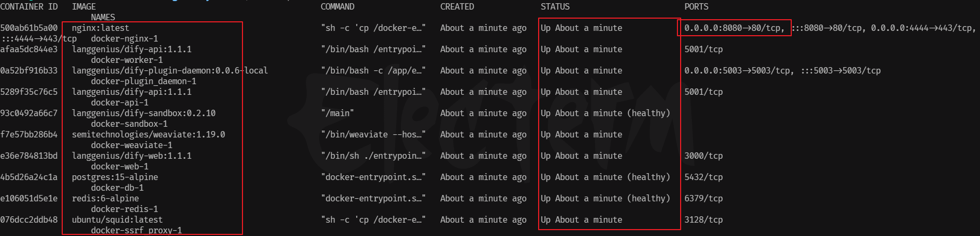The width and height of the screenshot is (980, 236).
Task: Click the docker-weaviate-1 container name
Action: [x=132, y=145]
